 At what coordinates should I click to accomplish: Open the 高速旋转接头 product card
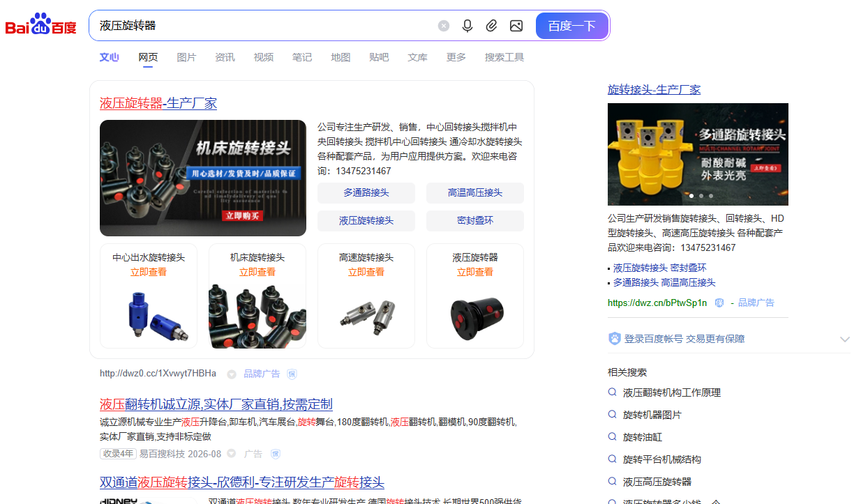(366, 296)
